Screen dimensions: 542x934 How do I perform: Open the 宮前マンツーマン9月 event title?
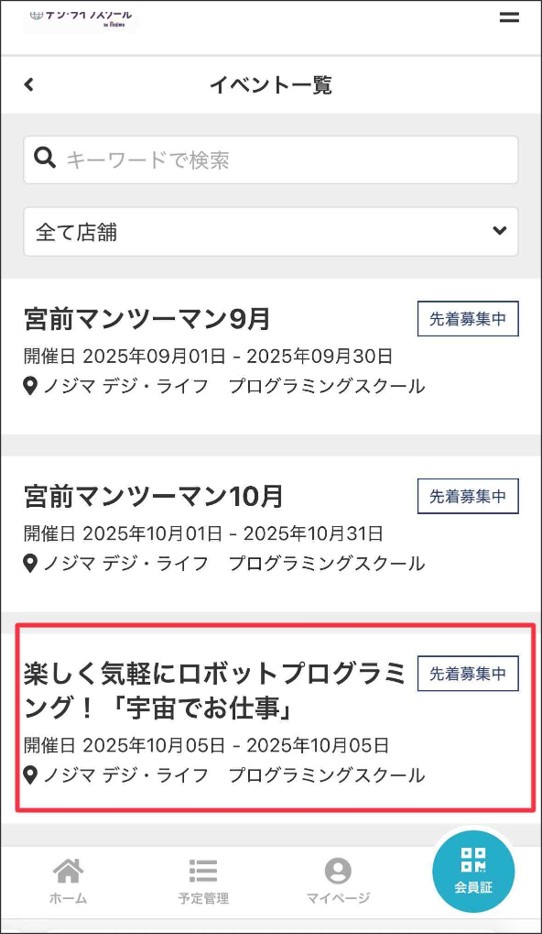(x=147, y=319)
